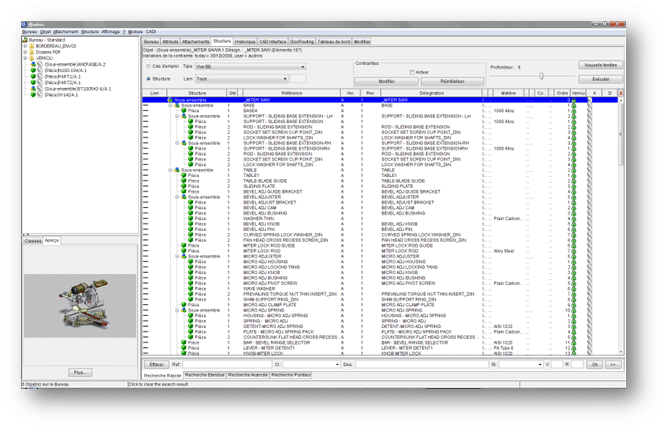This screenshot has width=668, height=431.
Task: Click the application icon in the title bar
Action: point(24,24)
